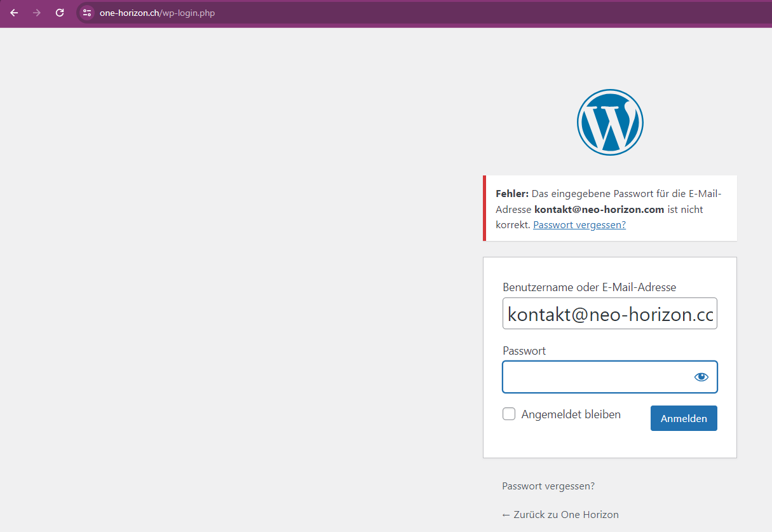Show password with the eye icon
The width and height of the screenshot is (772, 532).
pos(701,377)
